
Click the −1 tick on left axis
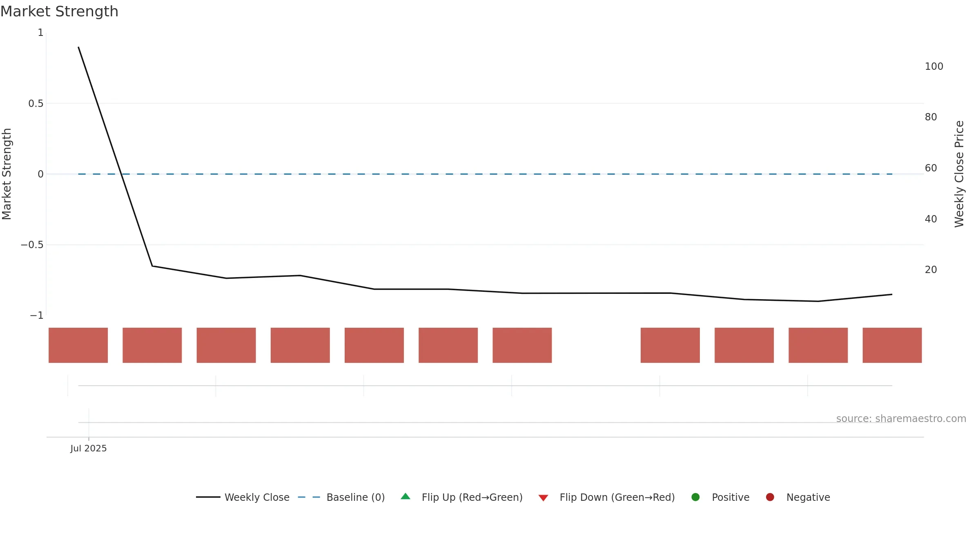tap(36, 315)
